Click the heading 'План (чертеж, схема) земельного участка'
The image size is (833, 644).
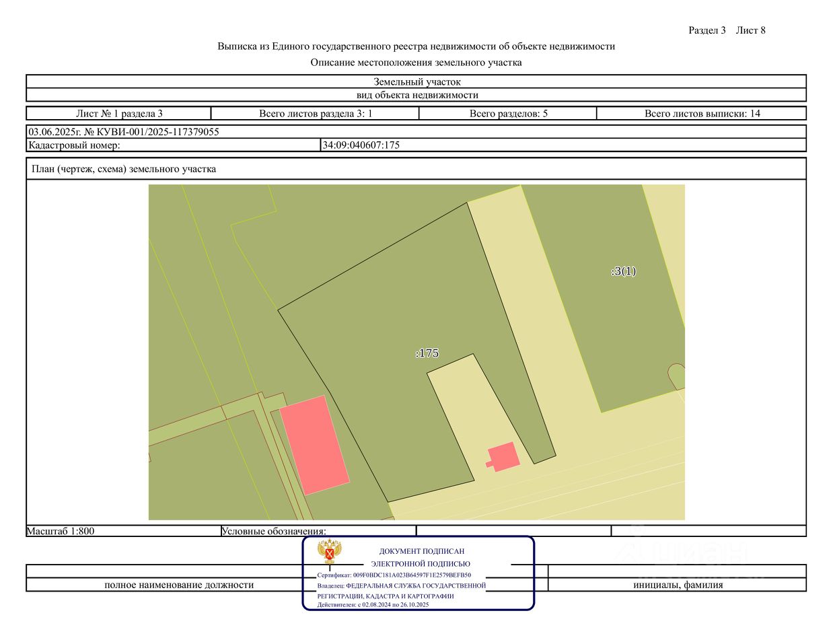124,169
